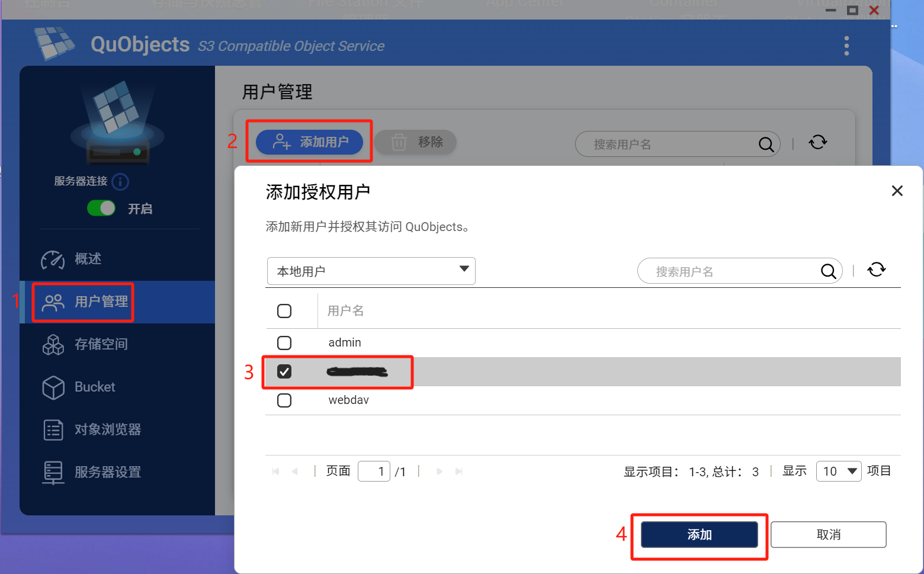Select the admin username text
Screen dimensions: 924x574
click(345, 342)
